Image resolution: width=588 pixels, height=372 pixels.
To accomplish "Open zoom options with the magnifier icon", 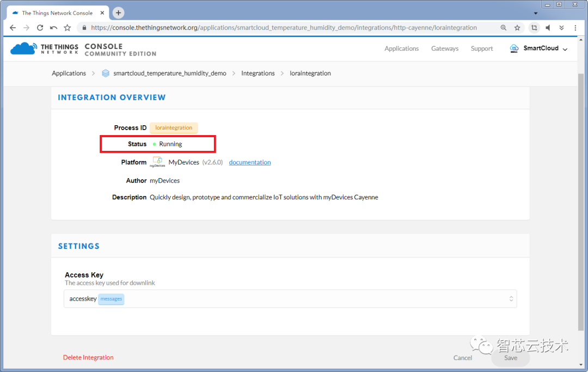I will click(x=503, y=27).
